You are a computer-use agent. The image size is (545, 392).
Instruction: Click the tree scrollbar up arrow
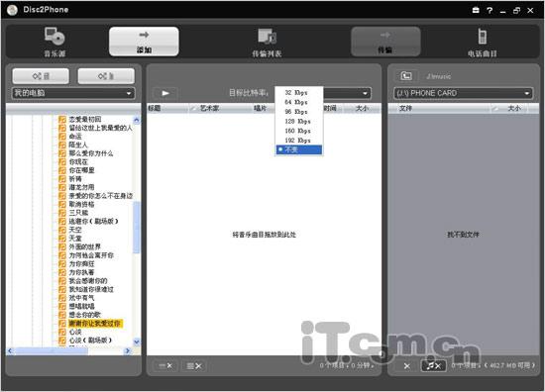[x=137, y=120]
